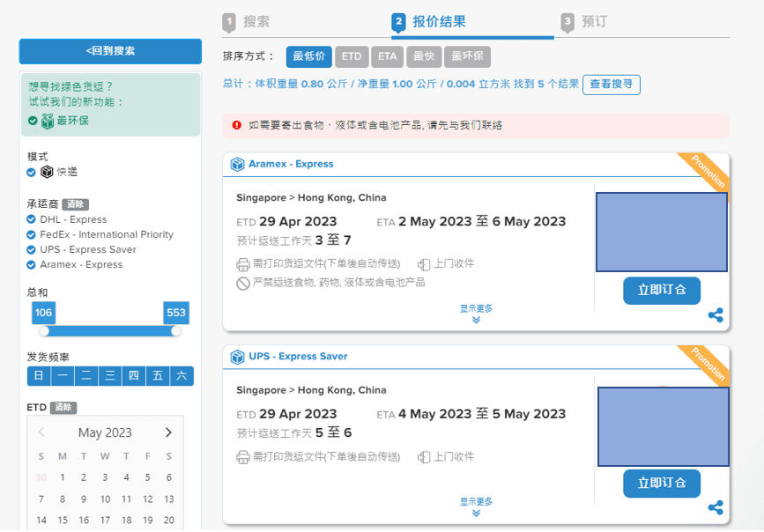This screenshot has height=532, width=764.
Task: Click door pickup icon in UPS card
Action: tap(424, 457)
